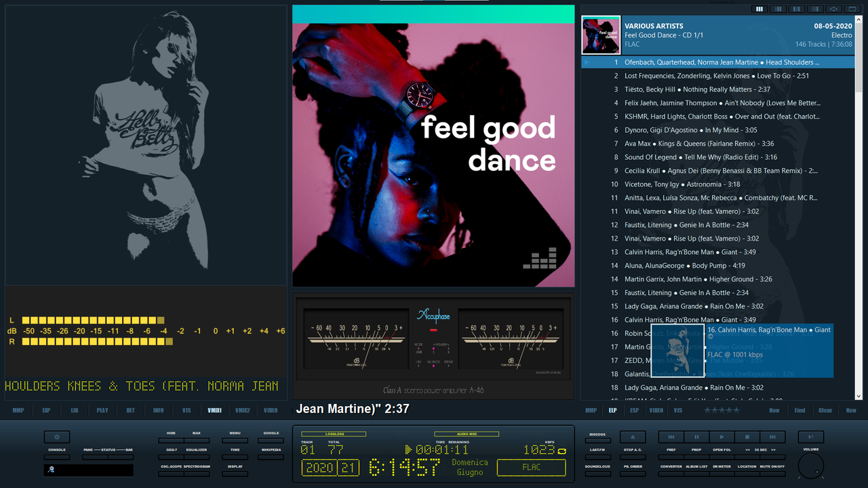Select playlist row "Dynoro, Gigi D'Agostino ● In My Mind"
The image size is (868, 488).
tap(718, 130)
